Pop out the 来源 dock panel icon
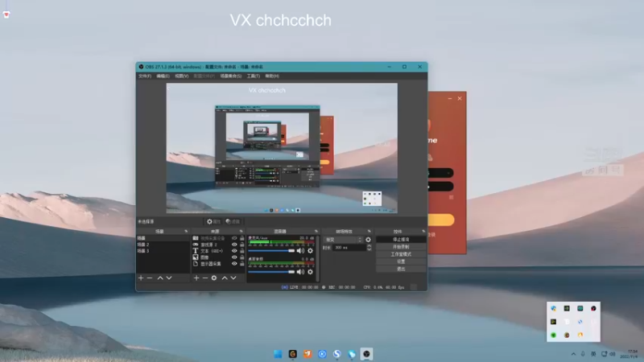The height and width of the screenshot is (362, 644). coord(241,232)
